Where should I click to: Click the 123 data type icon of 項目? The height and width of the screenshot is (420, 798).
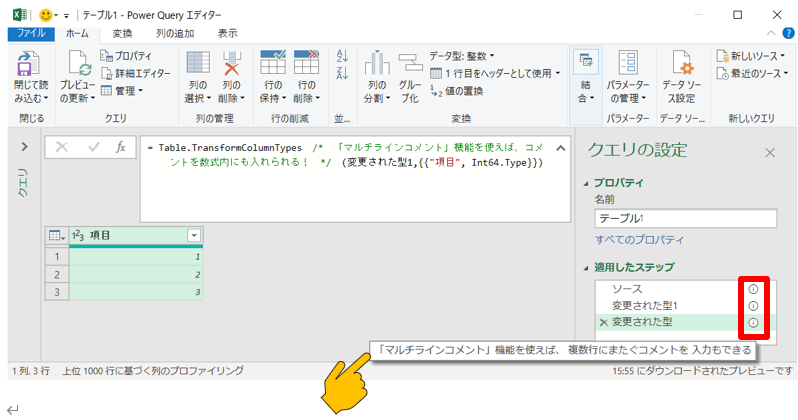pyautogui.click(x=78, y=235)
